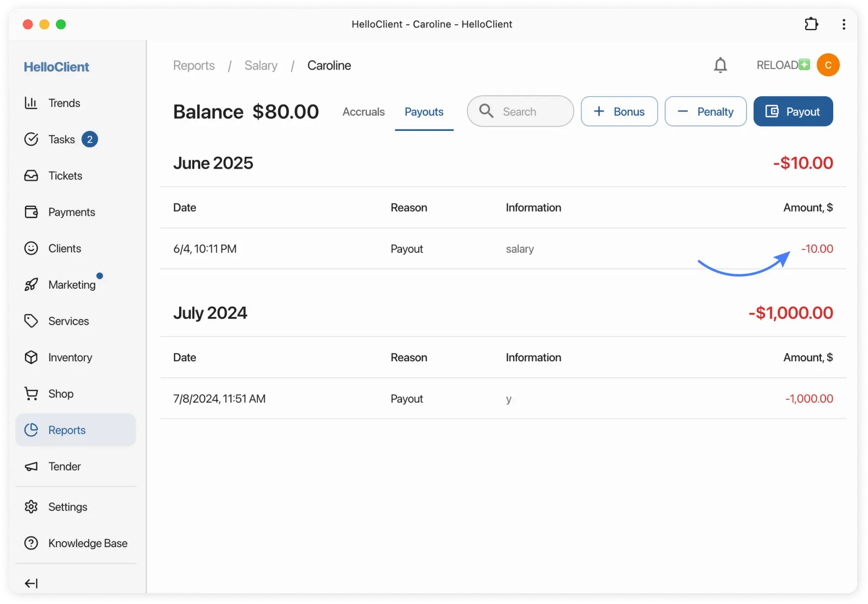
Task: Open the Tender megaphone section
Action: click(x=64, y=466)
